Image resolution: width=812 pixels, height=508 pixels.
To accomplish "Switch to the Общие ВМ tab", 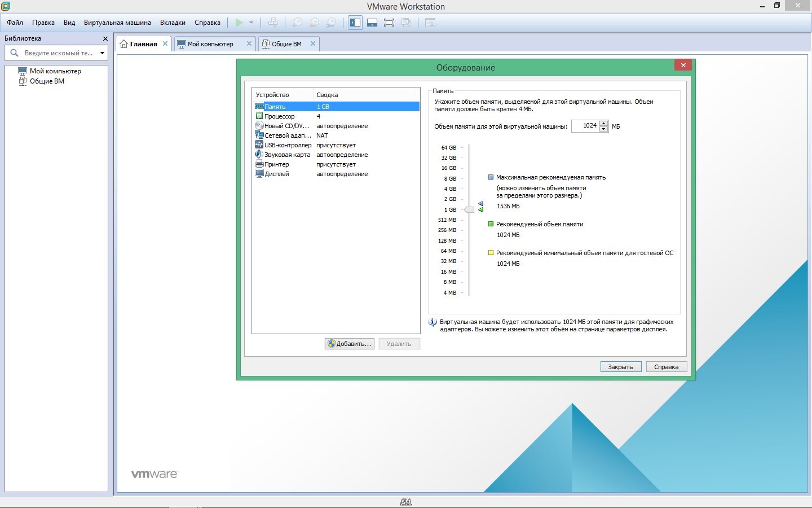I will [x=286, y=44].
